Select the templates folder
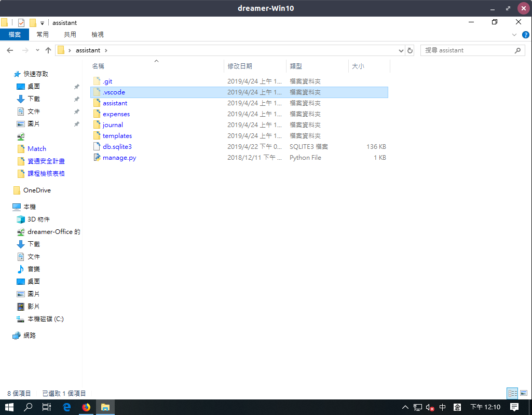The image size is (532, 415). tap(117, 136)
